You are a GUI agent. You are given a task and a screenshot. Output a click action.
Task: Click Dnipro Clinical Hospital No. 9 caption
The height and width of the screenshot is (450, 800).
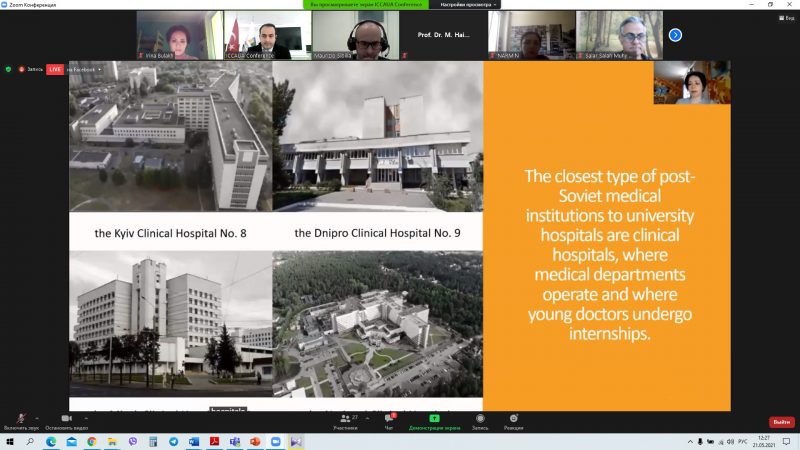click(x=378, y=233)
